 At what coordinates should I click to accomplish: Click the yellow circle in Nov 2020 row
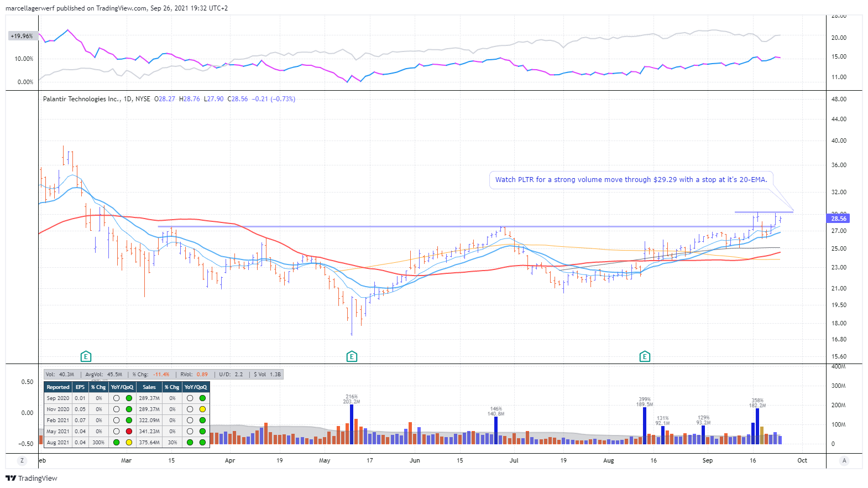202,409
